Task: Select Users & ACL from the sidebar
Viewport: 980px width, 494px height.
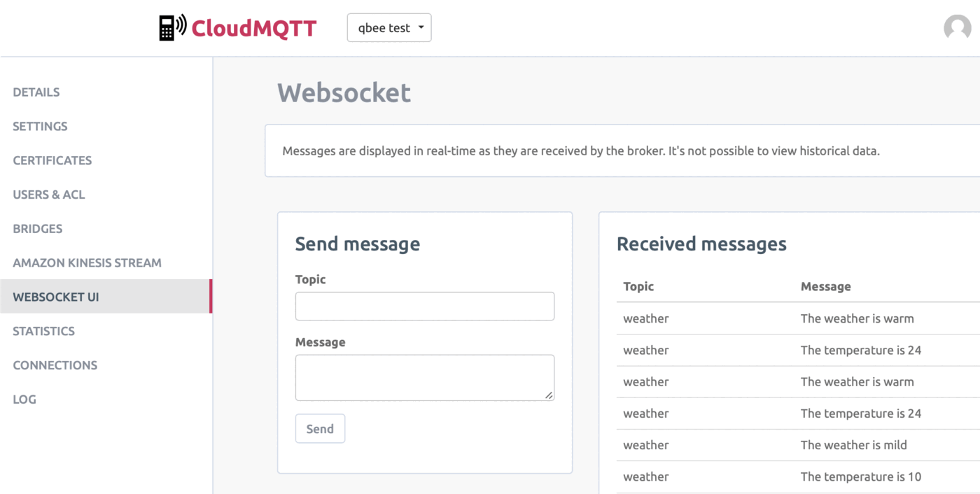Action: coord(48,195)
